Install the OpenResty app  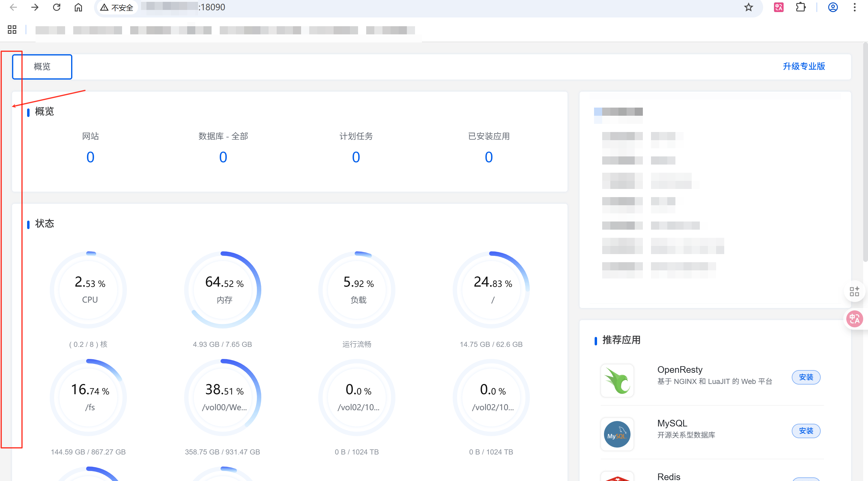[806, 377]
